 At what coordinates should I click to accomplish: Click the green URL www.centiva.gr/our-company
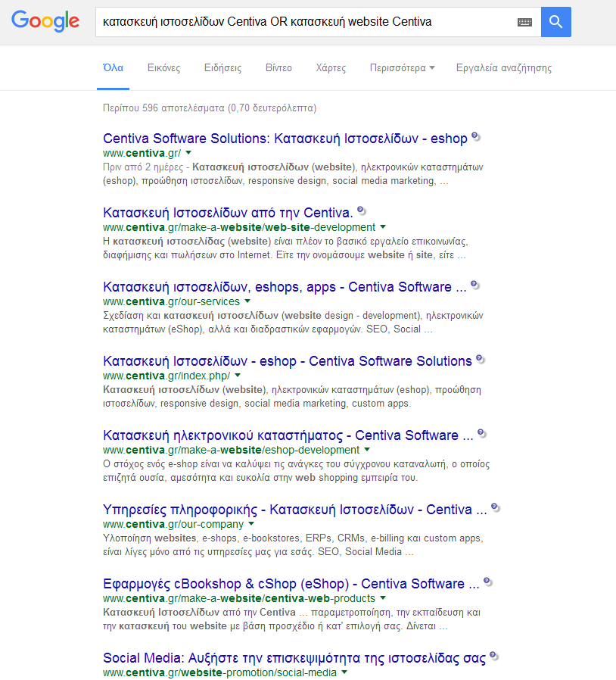(x=173, y=524)
